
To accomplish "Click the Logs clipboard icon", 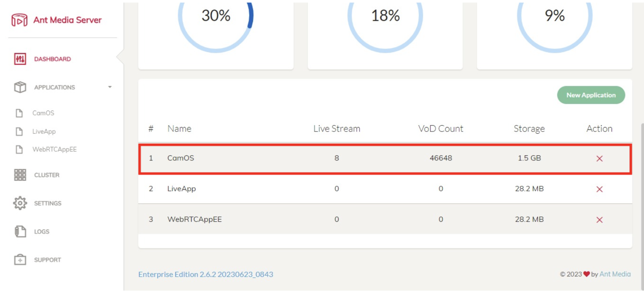I will point(20,231).
